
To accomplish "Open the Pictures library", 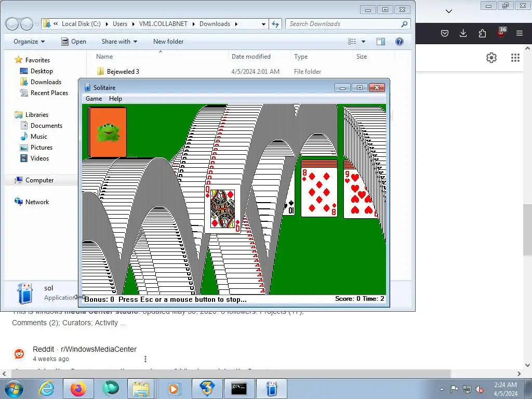I will [x=42, y=147].
